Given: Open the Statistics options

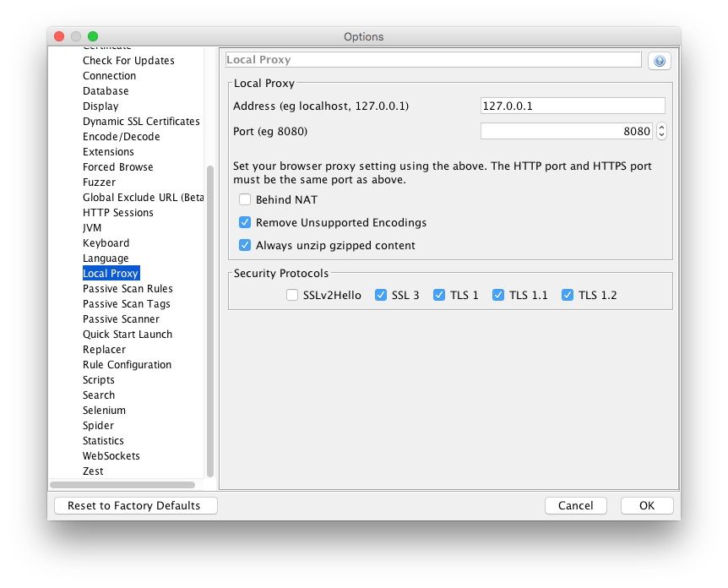Looking at the screenshot, I should [x=103, y=441].
